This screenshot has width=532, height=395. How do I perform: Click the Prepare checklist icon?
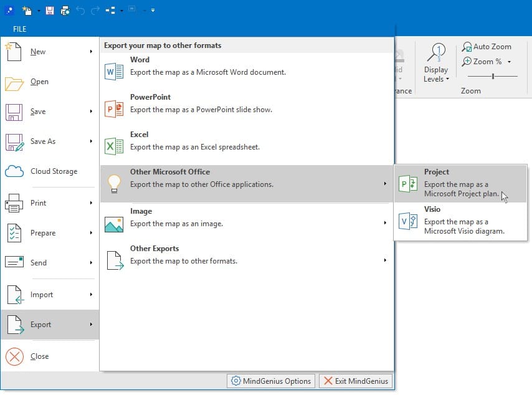(14, 233)
